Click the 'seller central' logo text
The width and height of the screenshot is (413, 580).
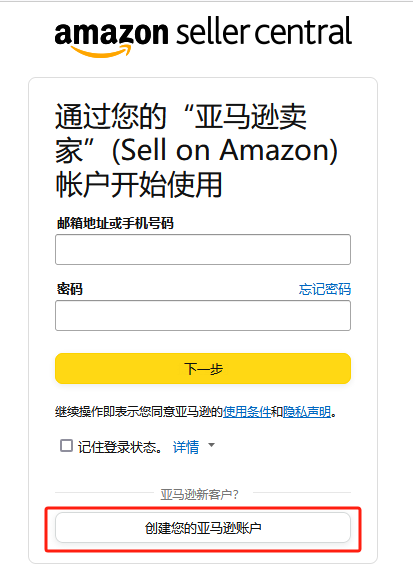click(x=264, y=32)
